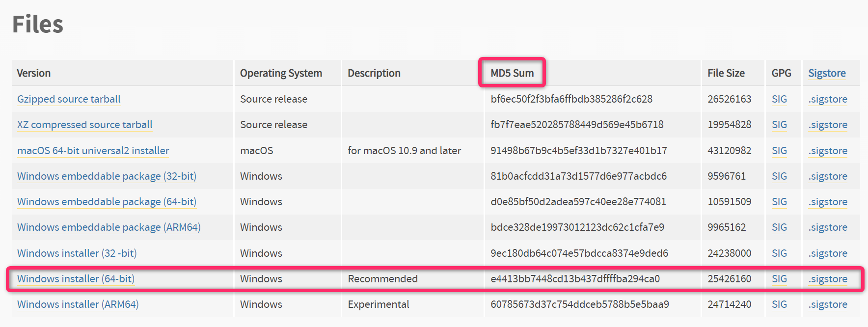The image size is (868, 327).
Task: Open Windows embeddable package (ARM64) link
Action: pos(108,227)
